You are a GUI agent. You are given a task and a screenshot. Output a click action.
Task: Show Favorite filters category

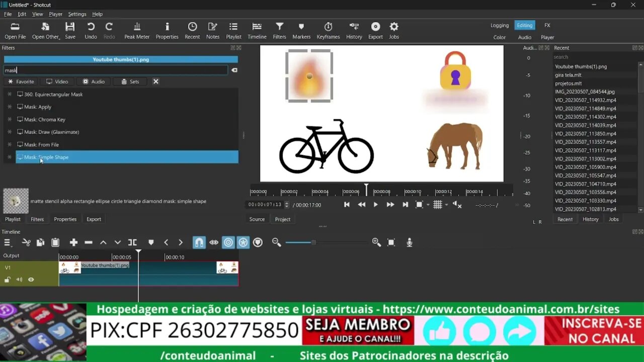coord(21,81)
